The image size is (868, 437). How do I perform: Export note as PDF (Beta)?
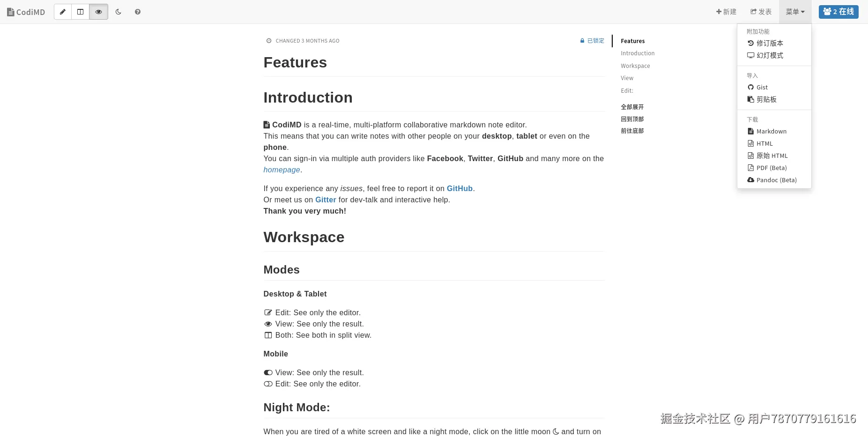(771, 168)
